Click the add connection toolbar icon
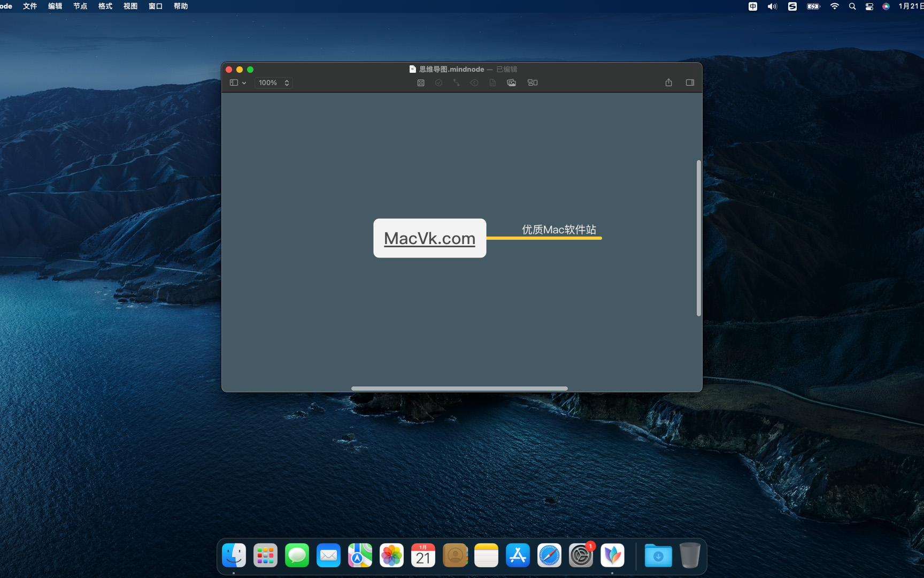This screenshot has height=578, width=924. pos(456,83)
